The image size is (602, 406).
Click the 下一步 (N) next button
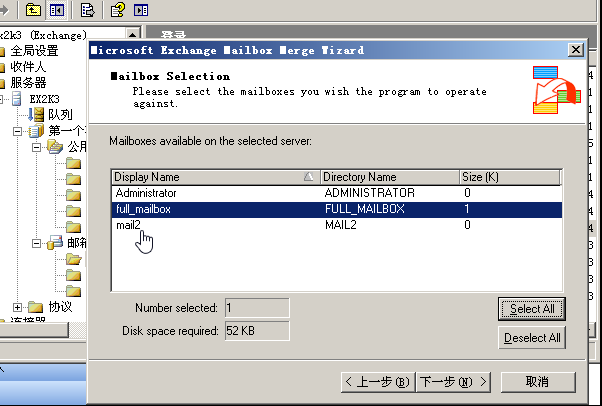pyautogui.click(x=453, y=381)
